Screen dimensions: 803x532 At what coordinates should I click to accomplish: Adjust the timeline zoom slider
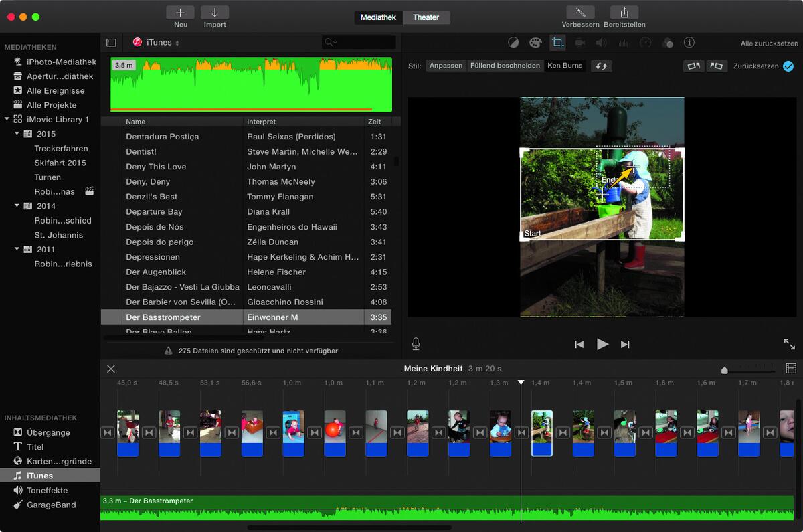point(724,369)
